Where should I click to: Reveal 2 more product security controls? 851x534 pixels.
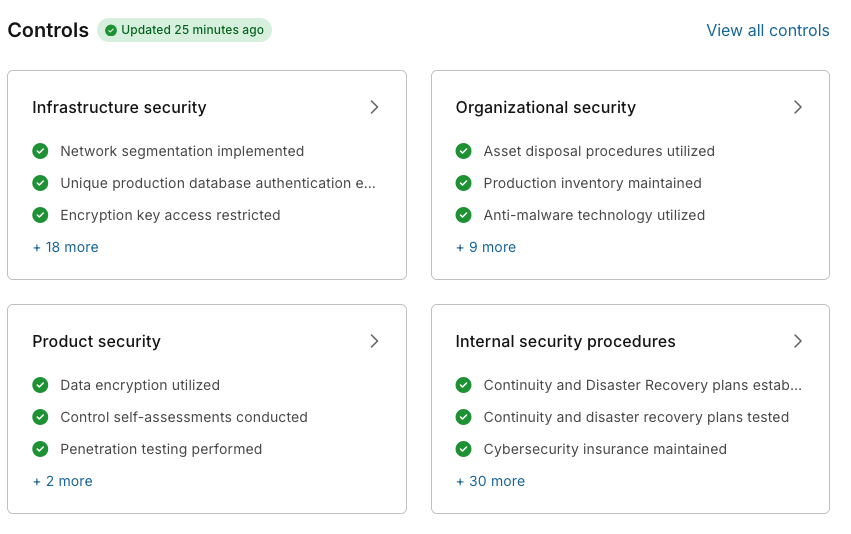pos(62,481)
